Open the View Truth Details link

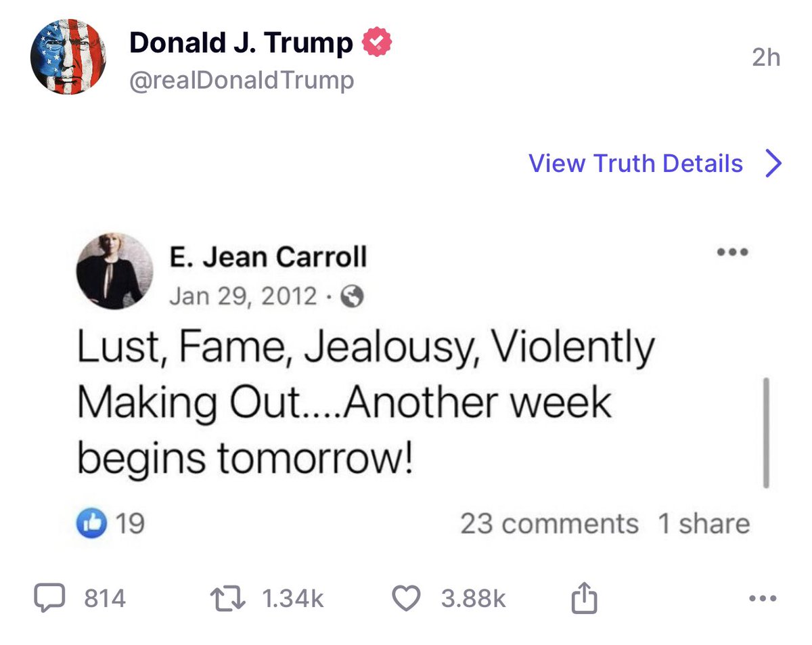tap(635, 163)
